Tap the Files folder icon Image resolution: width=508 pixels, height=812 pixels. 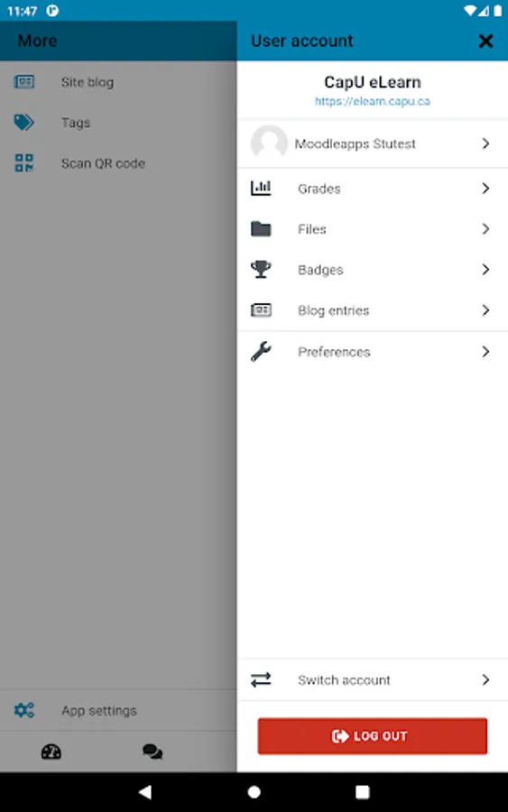tap(261, 228)
